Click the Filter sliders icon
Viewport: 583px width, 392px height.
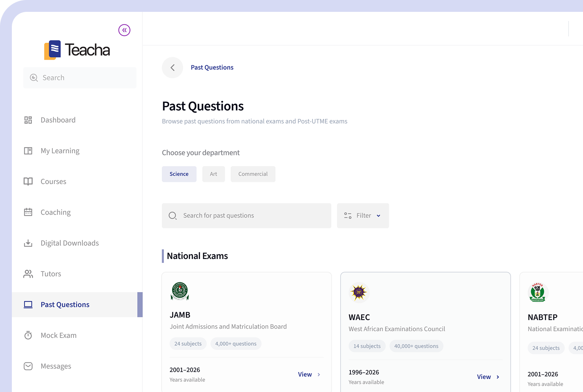pos(348,216)
